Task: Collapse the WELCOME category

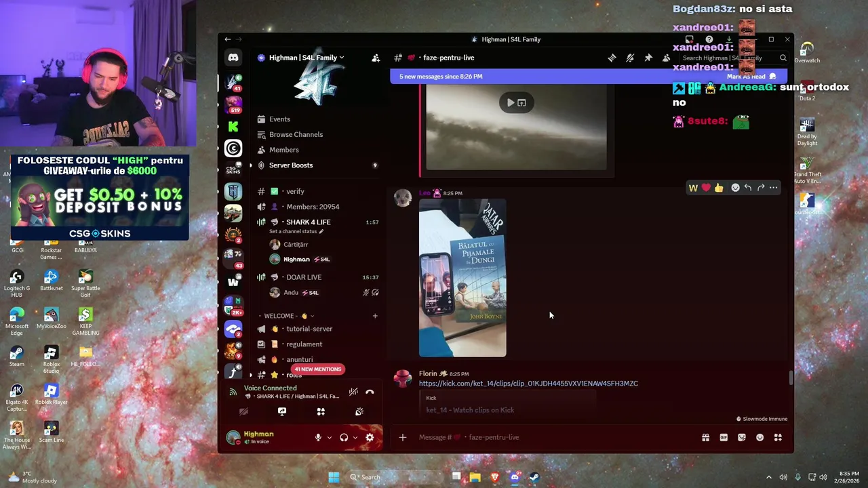Action: click(x=285, y=316)
